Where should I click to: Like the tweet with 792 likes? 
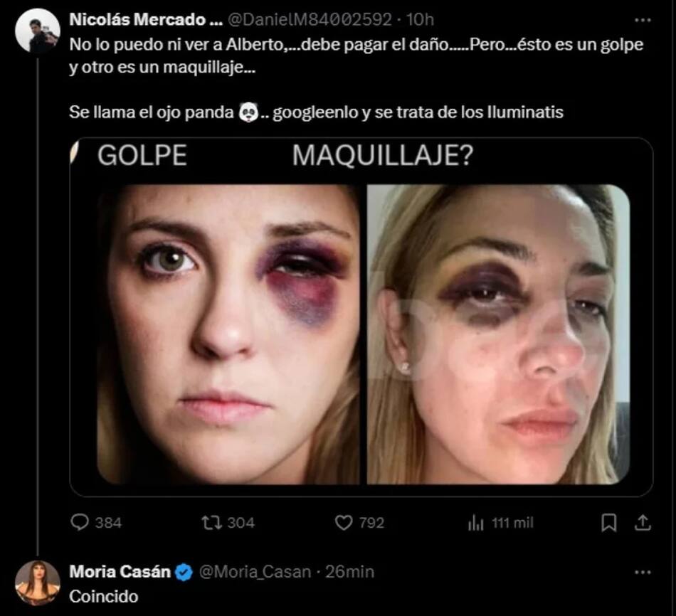[x=344, y=523]
